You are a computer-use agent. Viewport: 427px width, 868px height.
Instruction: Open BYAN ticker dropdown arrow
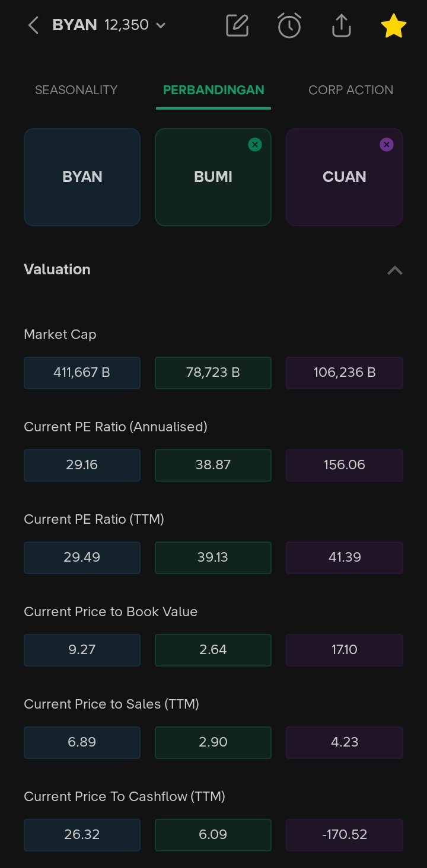(160, 25)
